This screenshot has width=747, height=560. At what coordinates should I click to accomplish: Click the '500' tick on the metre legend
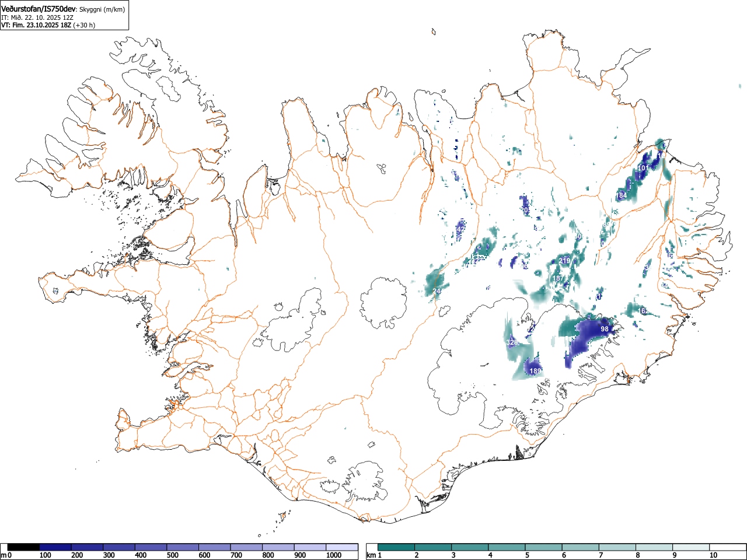[x=172, y=555]
